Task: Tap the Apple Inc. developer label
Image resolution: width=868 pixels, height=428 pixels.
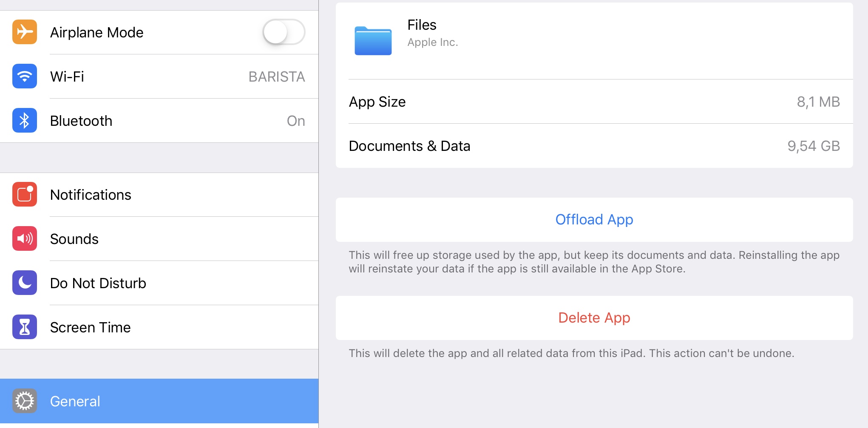Action: pos(433,43)
